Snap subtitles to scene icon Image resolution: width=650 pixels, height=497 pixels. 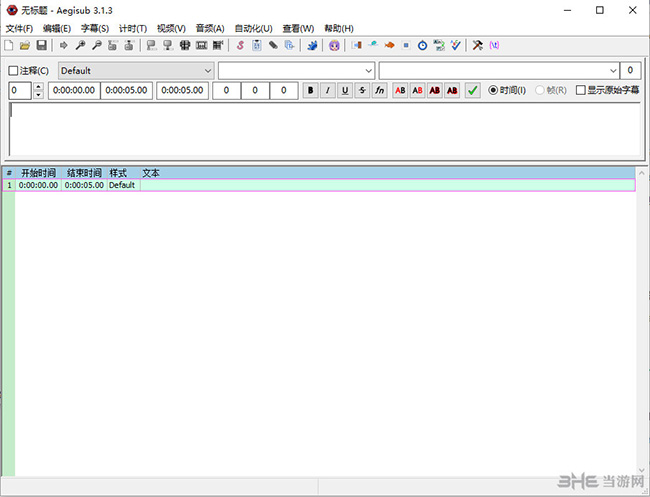tap(201, 45)
